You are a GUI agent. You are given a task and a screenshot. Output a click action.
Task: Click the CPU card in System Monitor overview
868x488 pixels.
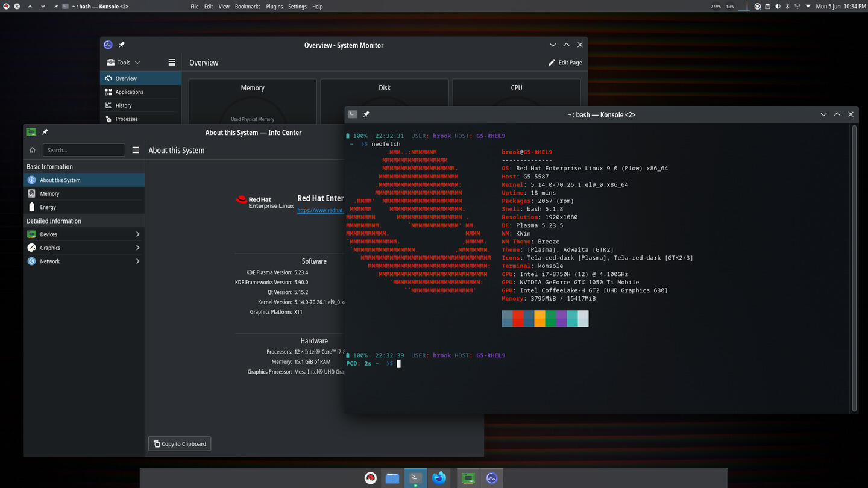coord(517,93)
